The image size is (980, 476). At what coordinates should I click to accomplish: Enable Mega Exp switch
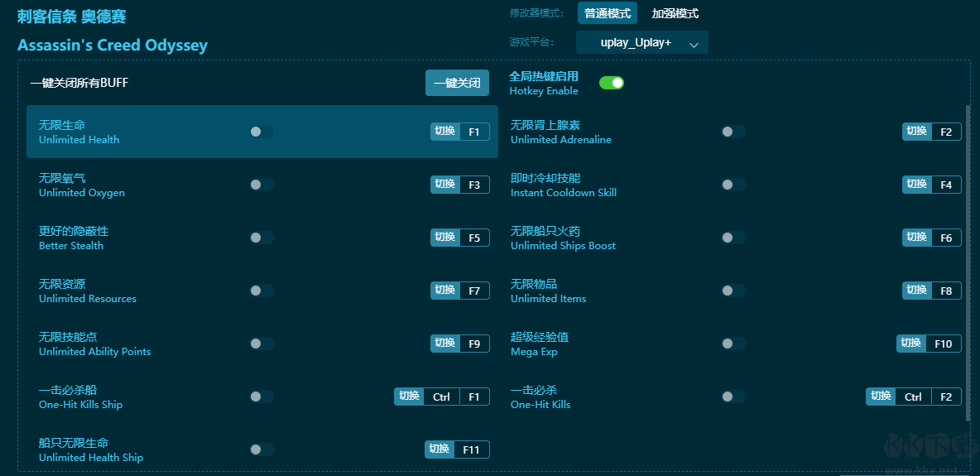[x=733, y=344]
